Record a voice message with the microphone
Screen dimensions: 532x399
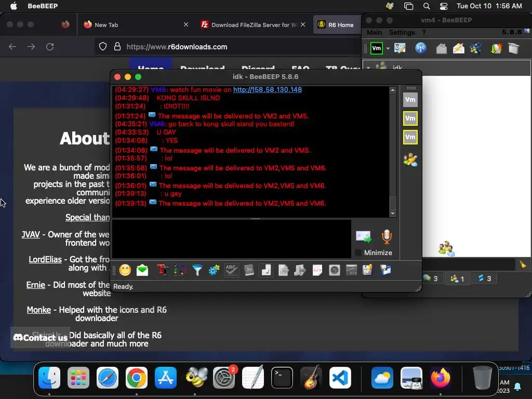[387, 236]
